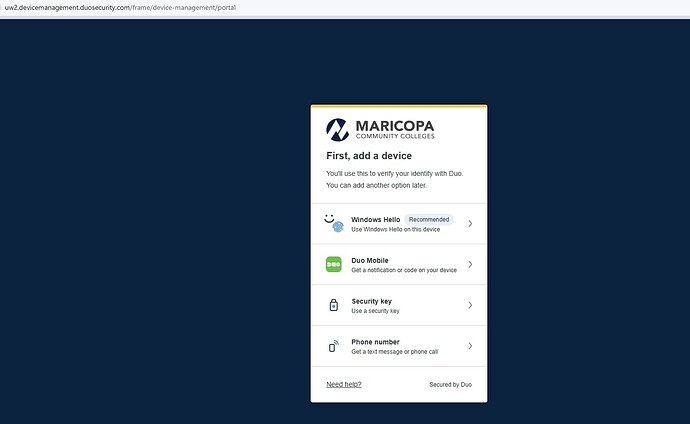Choose the Security key option title
The image size is (690, 424).
(x=371, y=301)
